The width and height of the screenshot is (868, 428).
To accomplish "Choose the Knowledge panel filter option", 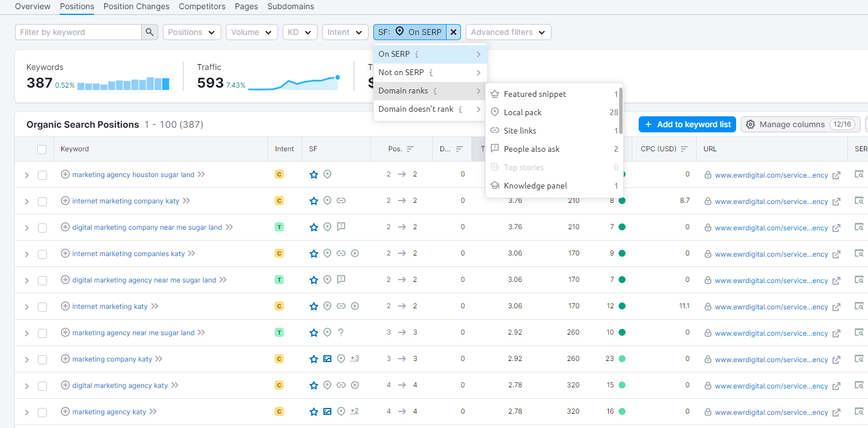I will click(x=534, y=185).
